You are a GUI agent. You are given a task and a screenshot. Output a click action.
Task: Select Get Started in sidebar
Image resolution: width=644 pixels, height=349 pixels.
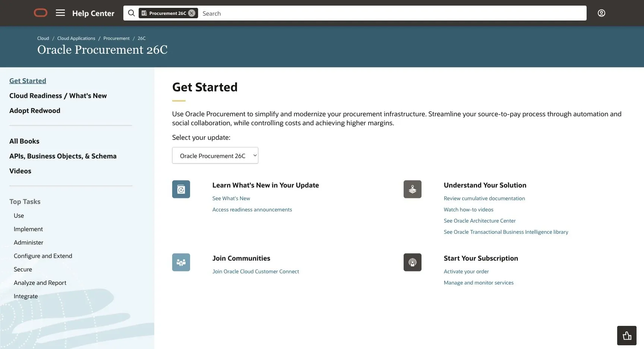28,81
